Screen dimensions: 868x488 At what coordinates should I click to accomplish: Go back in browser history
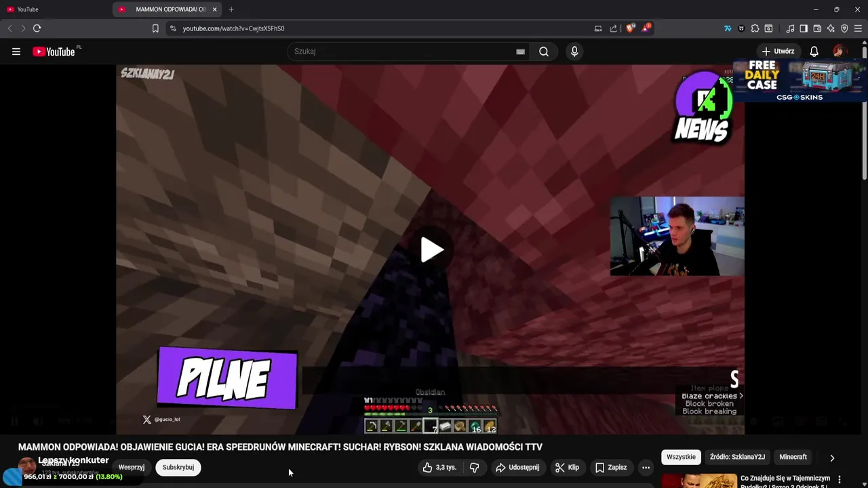(x=9, y=28)
